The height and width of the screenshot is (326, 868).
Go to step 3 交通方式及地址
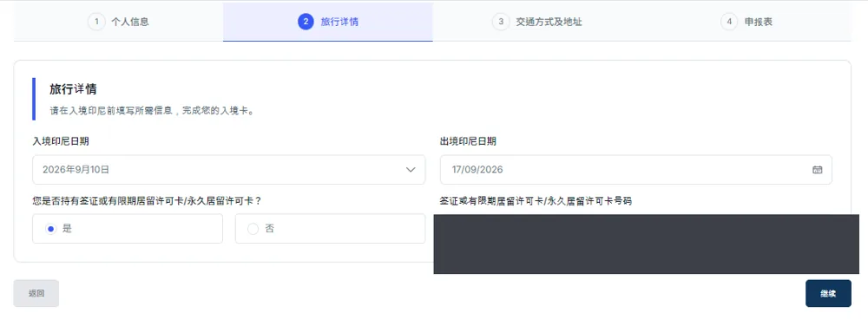tap(537, 22)
